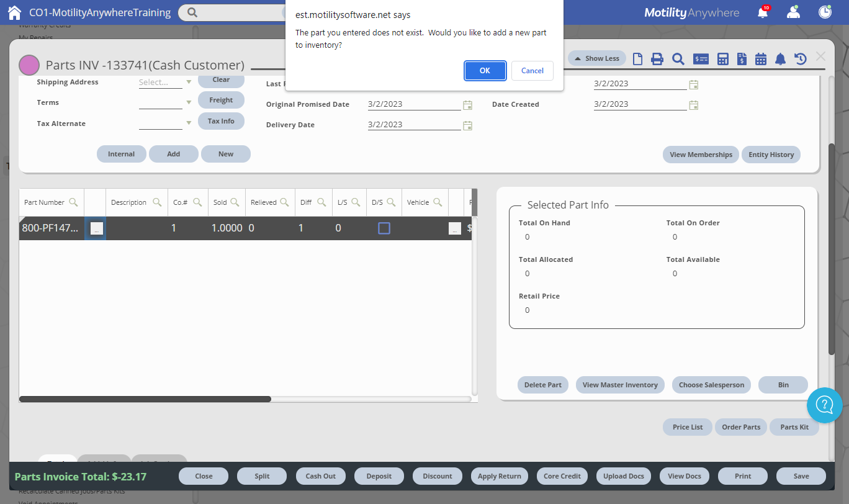Click the L/S column search icon
The width and height of the screenshot is (849, 504).
356,202
